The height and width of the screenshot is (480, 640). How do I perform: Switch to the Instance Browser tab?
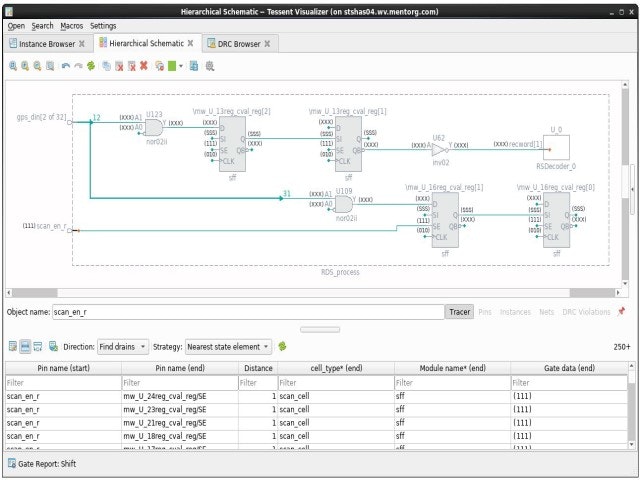[x=47, y=44]
